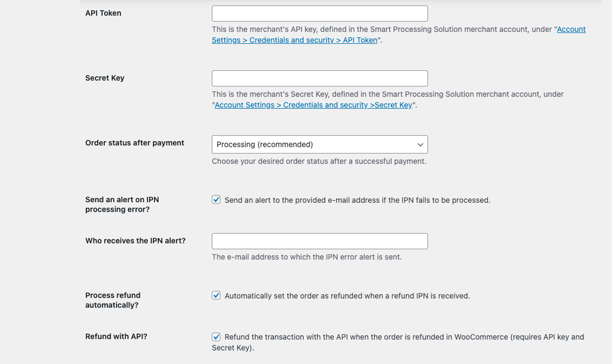Click the "Process refund automatically?" label
The height and width of the screenshot is (364, 612).
(113, 300)
